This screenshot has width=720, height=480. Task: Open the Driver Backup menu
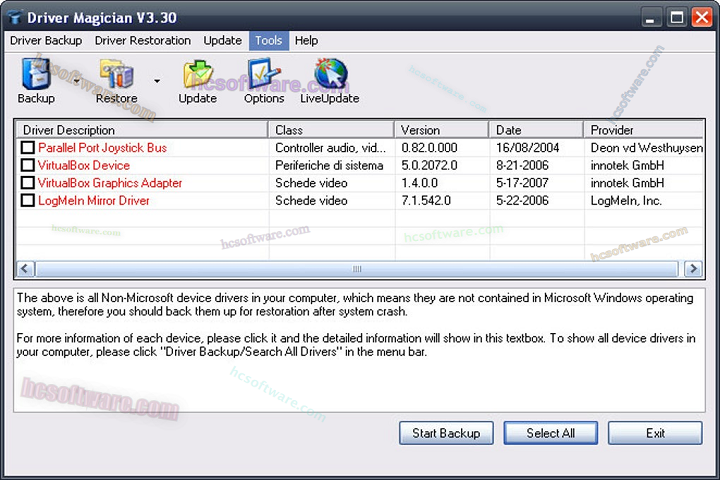pyautogui.click(x=46, y=40)
